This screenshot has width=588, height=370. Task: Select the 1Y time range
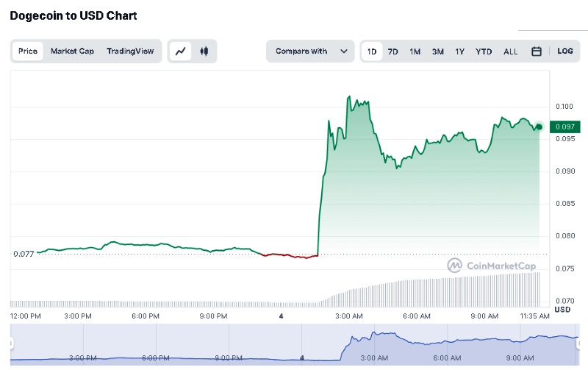point(460,51)
